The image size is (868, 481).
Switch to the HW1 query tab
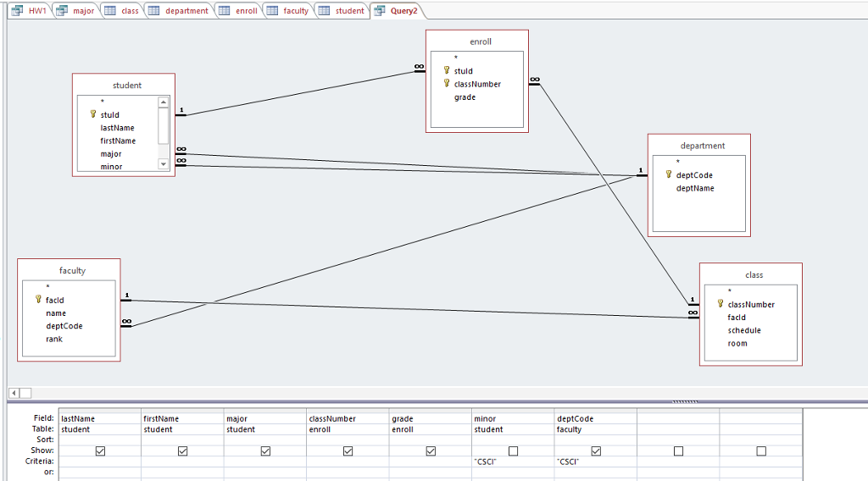[30, 10]
